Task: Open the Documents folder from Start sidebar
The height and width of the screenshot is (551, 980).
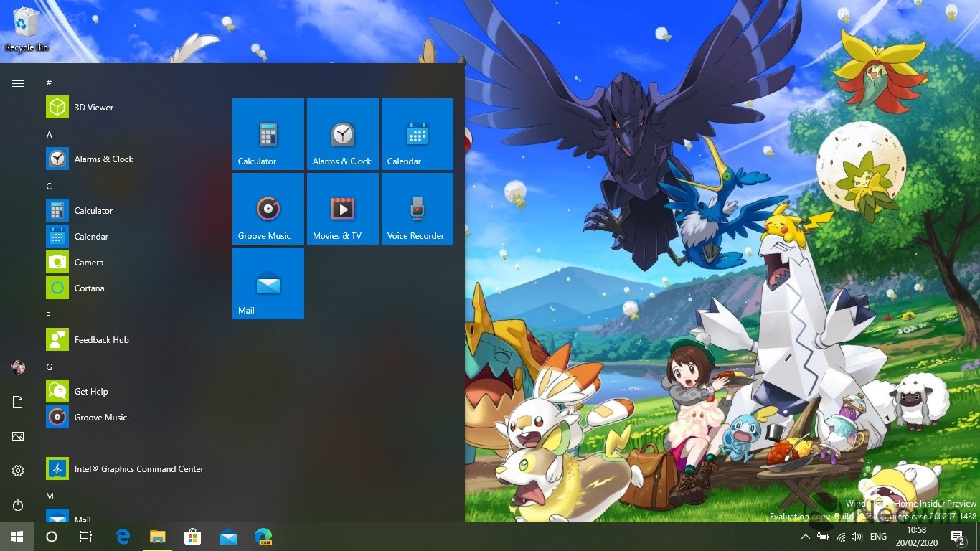Action: coord(18,402)
